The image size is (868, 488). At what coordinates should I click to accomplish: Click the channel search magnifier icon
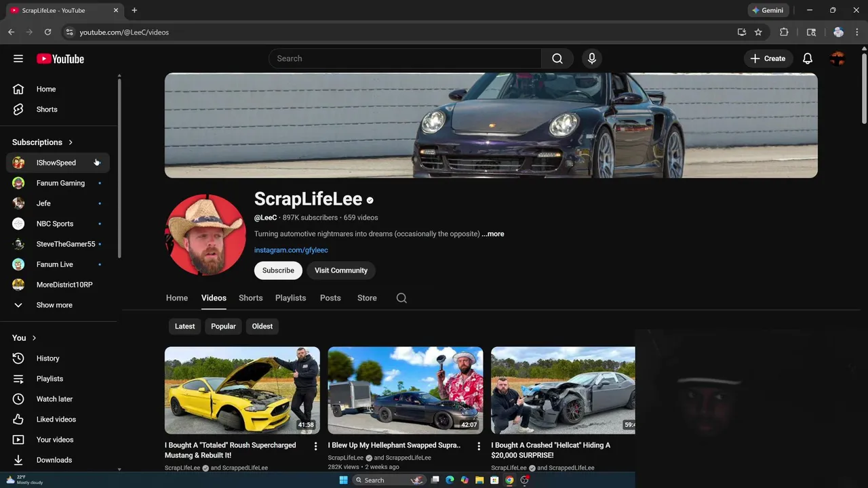tap(401, 298)
